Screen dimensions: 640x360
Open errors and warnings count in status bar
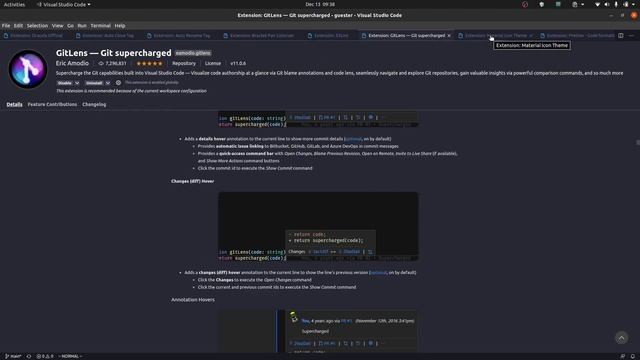pos(45,356)
